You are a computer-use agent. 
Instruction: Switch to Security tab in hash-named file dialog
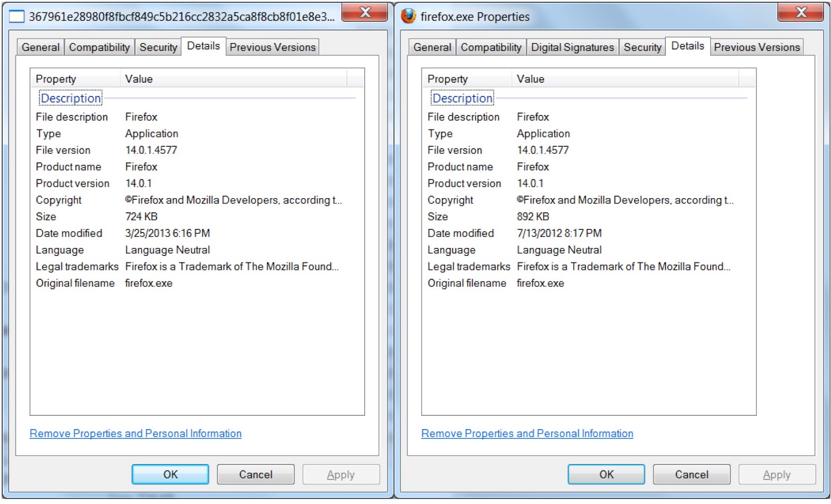158,47
